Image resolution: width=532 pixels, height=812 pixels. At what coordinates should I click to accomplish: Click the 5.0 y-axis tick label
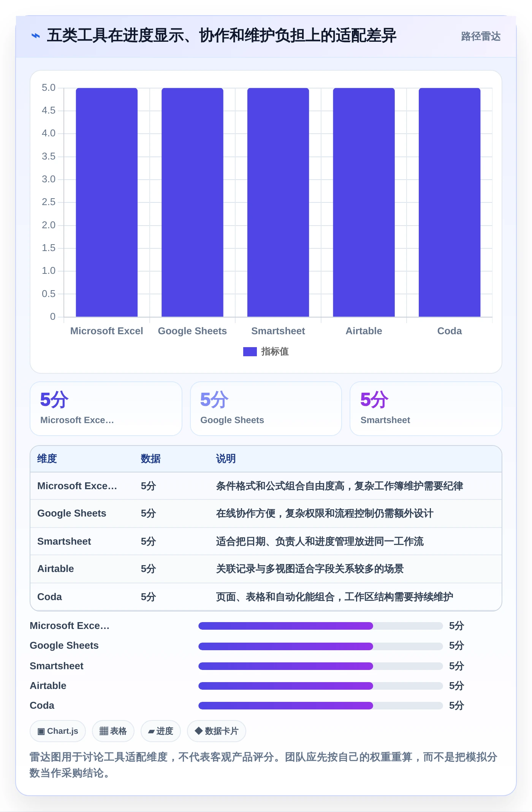point(49,88)
